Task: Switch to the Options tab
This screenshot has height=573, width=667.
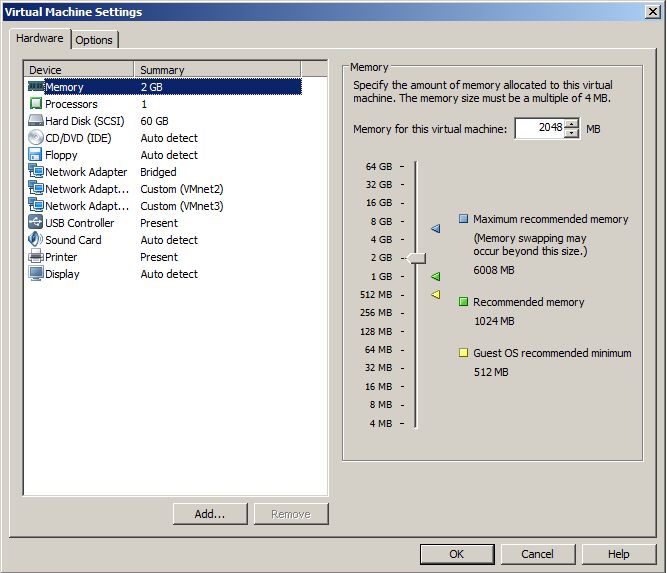Action: [x=94, y=40]
